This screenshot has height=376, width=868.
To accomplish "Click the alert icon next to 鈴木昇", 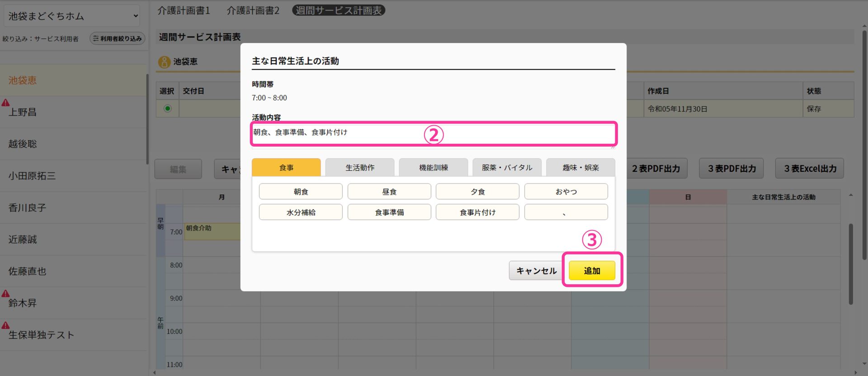I will pos(5,293).
